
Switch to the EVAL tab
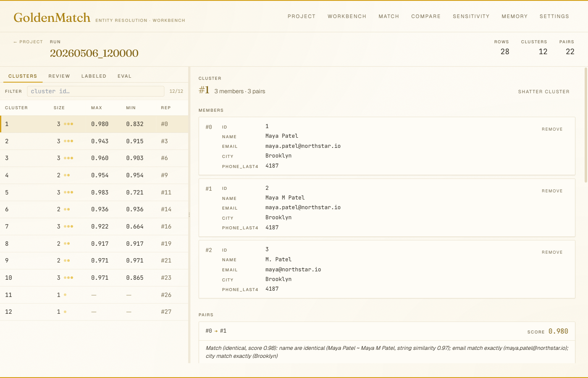124,76
